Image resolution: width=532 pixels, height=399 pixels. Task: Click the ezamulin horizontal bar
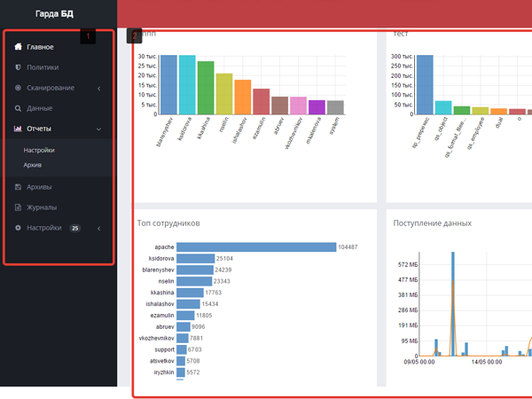point(185,315)
